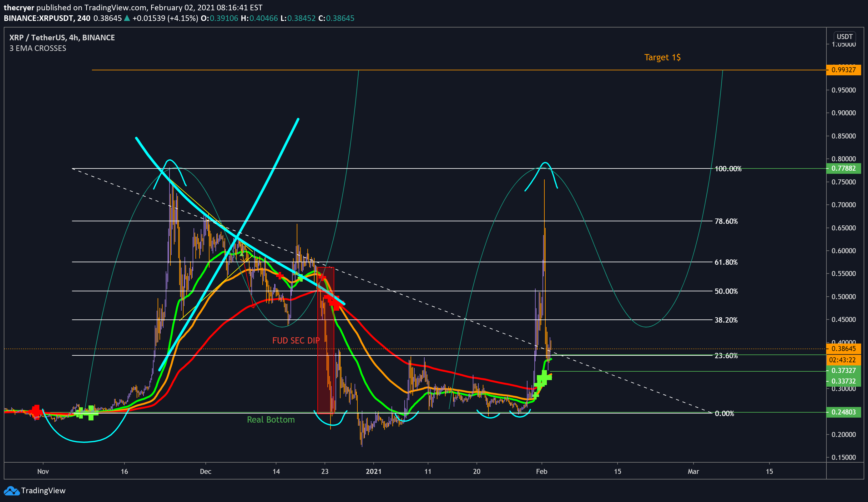Click the green 0.24803 price level tag

point(843,412)
